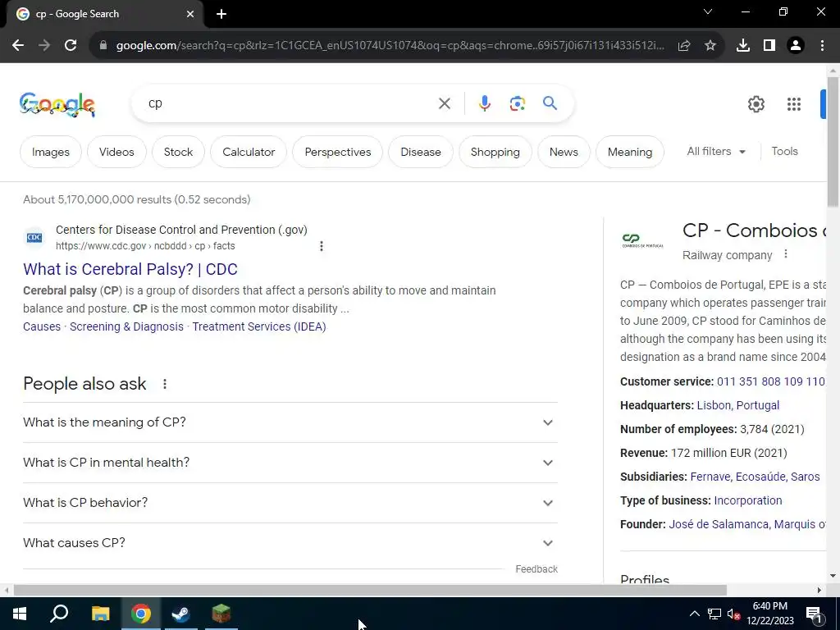Click the magnifier search button
The image size is (840, 630).
(550, 103)
